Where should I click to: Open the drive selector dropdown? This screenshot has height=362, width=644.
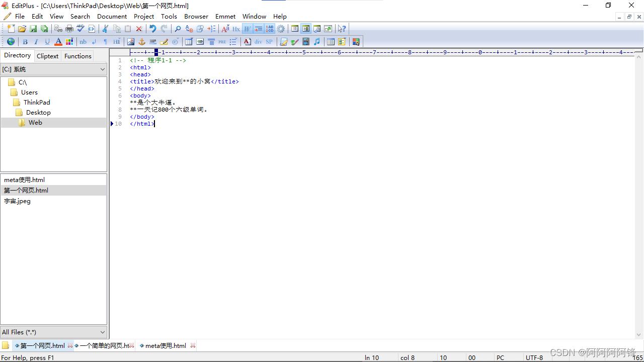(53, 69)
